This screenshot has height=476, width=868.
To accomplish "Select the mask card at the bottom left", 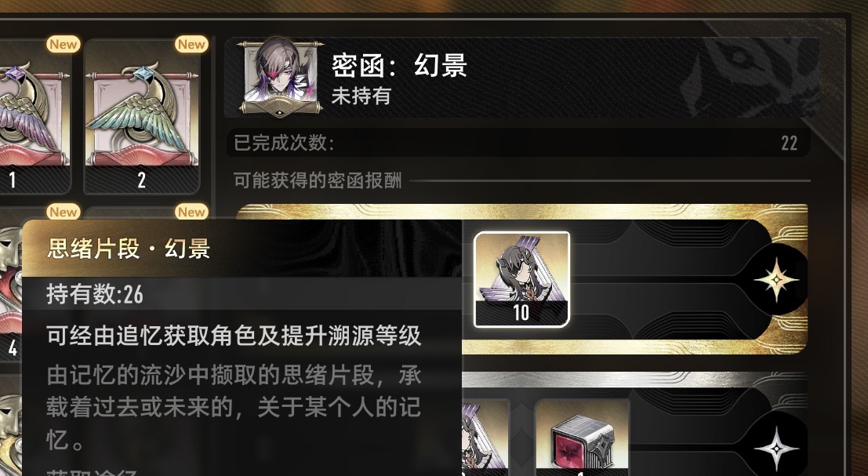I will (10, 426).
